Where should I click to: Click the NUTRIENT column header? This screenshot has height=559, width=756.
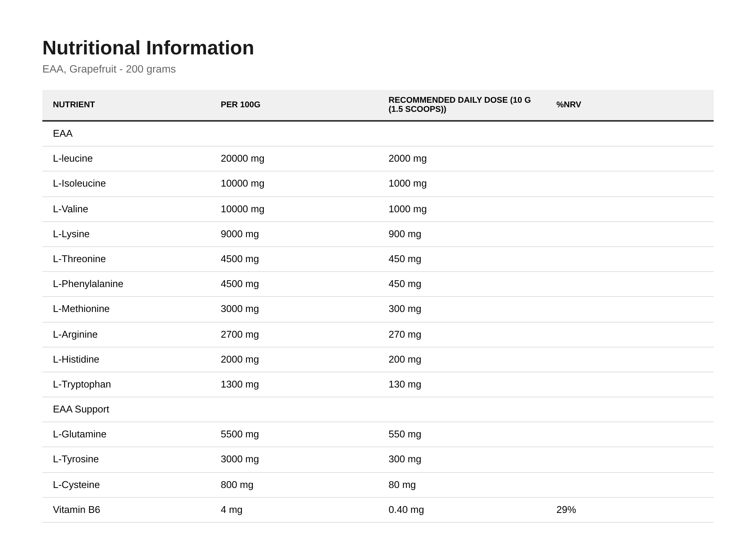coord(74,105)
